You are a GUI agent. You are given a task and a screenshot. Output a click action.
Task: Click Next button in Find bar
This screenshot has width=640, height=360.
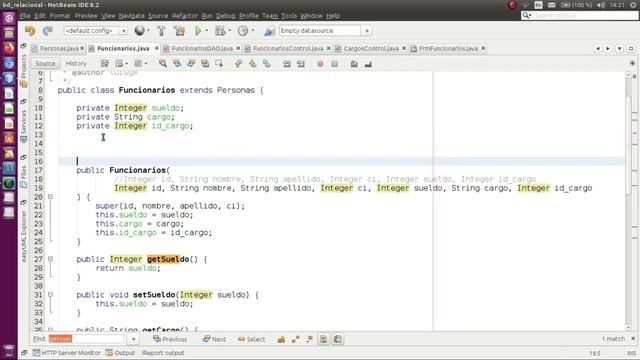(x=214, y=339)
